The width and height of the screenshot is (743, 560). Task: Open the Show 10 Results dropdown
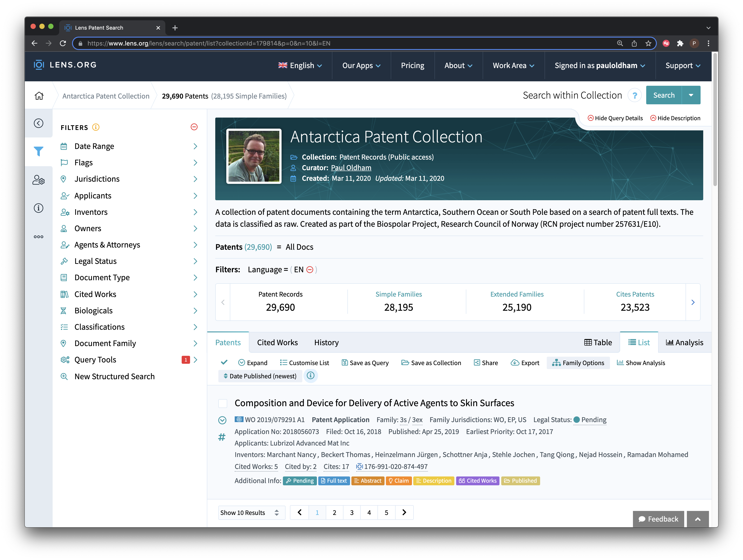point(251,513)
